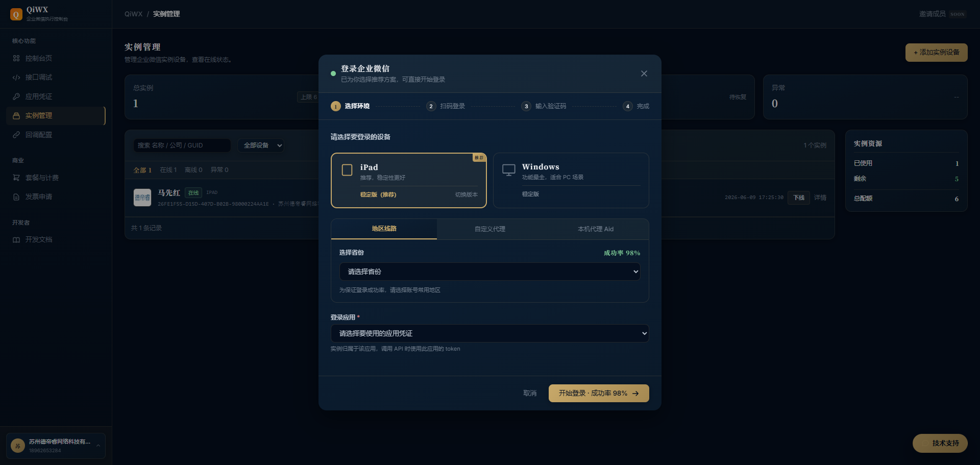Click the 实例管理 lock icon
Image resolution: width=980 pixels, height=465 pixels.
point(16,116)
